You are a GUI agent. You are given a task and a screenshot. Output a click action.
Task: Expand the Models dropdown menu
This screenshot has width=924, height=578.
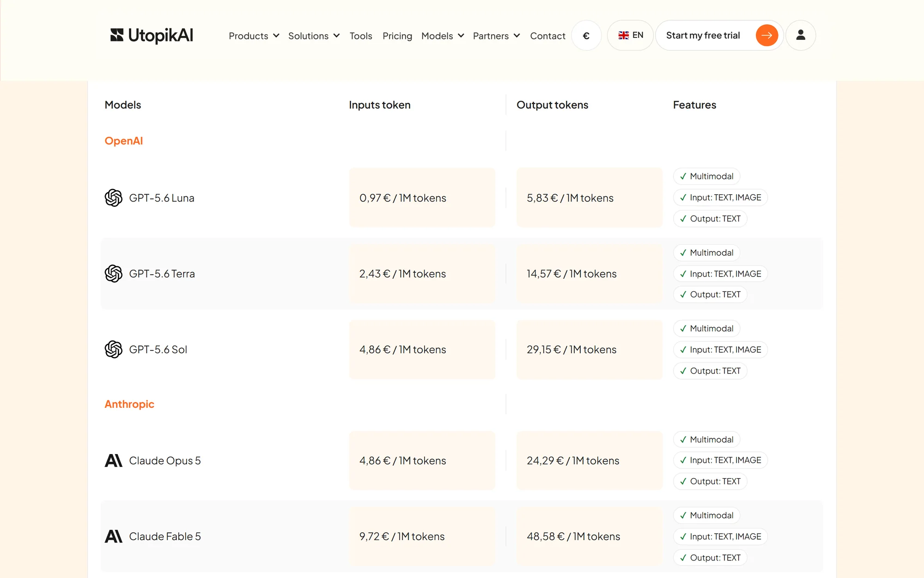[x=443, y=36]
